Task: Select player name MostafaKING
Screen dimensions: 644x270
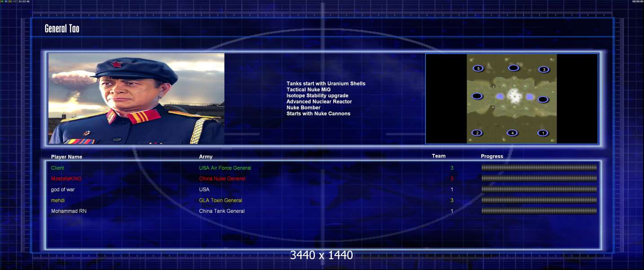Action: (x=67, y=179)
